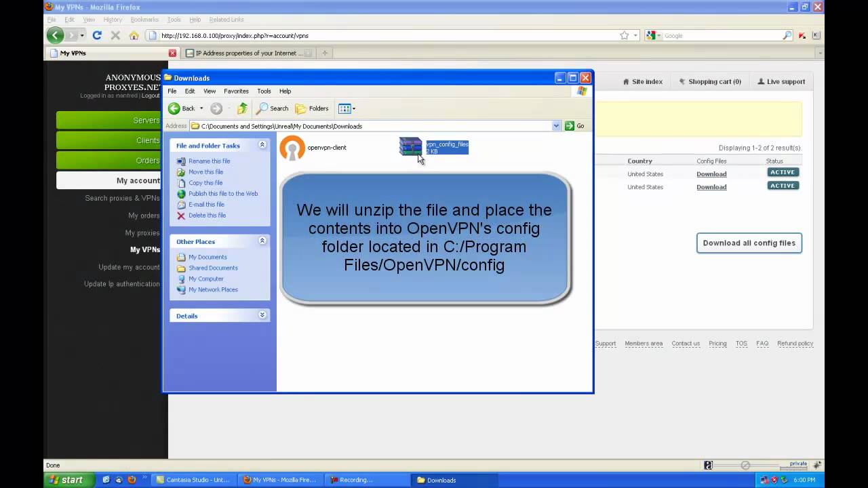The height and width of the screenshot is (488, 868).
Task: Click Delete this file task
Action: pos(207,216)
